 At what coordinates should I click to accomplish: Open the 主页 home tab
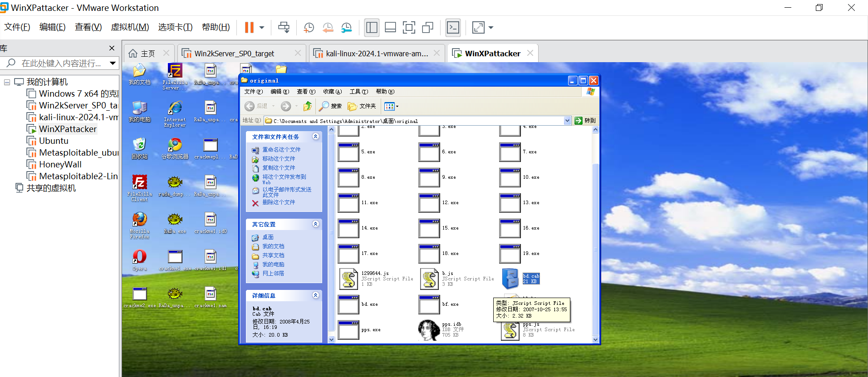click(148, 54)
